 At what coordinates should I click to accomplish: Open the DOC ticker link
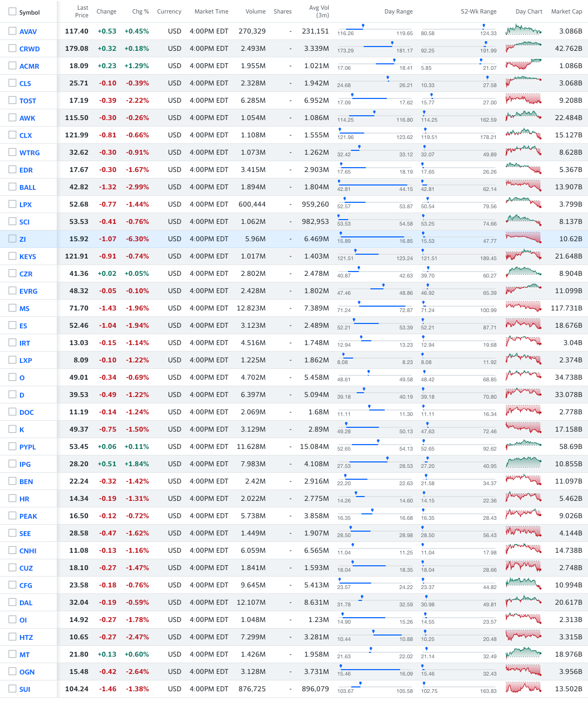click(x=26, y=413)
